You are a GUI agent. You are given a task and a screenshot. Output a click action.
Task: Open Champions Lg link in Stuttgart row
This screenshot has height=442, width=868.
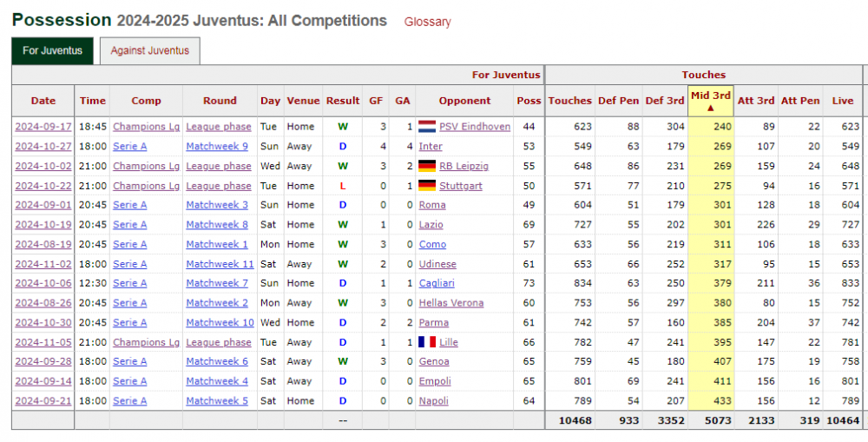point(146,186)
